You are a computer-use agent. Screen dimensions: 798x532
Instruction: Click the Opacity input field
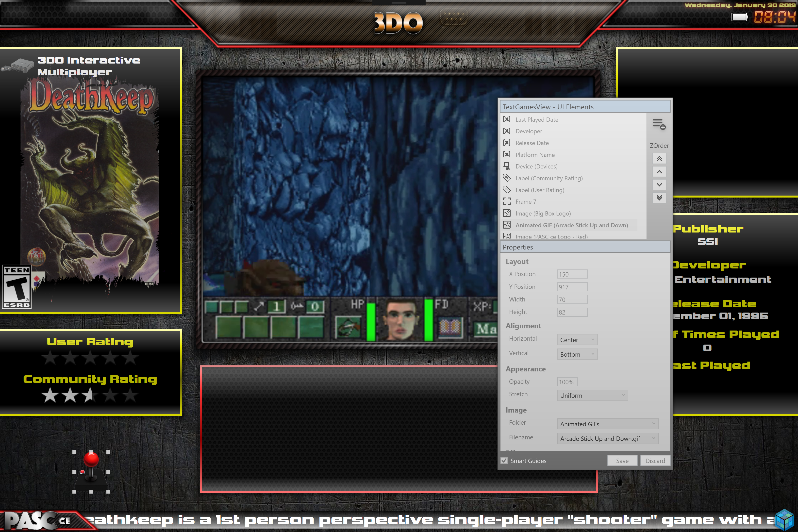tap(567, 382)
